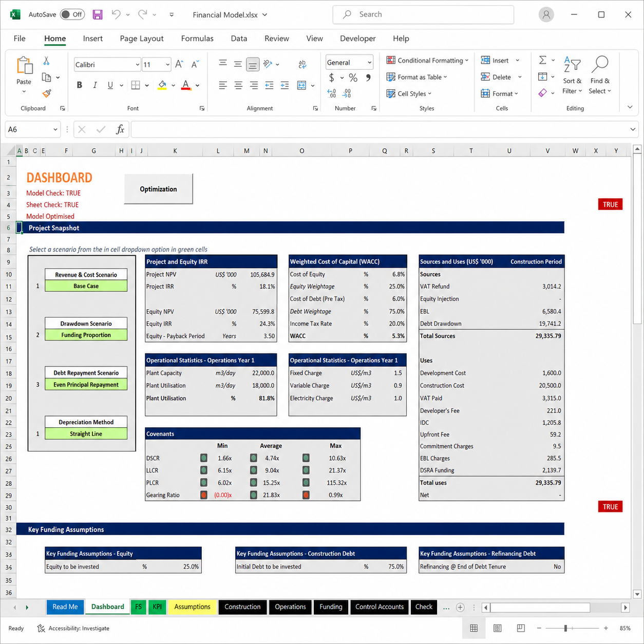644x644 pixels.
Task: Switch to Page Layout view button
Action: coord(498,628)
